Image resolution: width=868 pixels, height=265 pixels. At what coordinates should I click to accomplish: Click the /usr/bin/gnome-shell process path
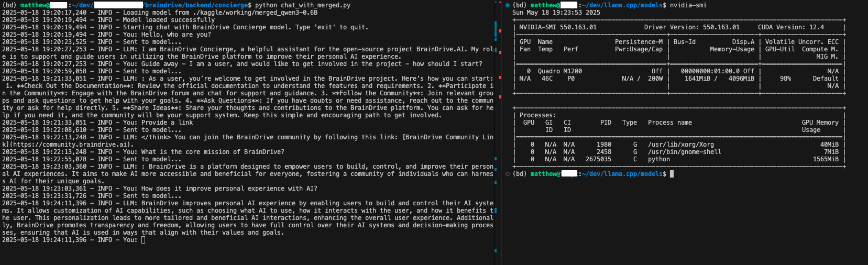point(684,152)
